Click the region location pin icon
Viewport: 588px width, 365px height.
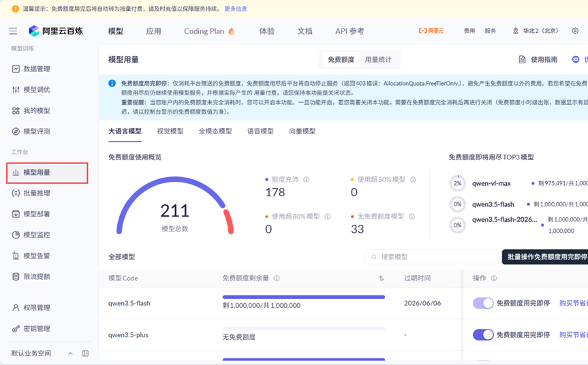tap(516, 31)
